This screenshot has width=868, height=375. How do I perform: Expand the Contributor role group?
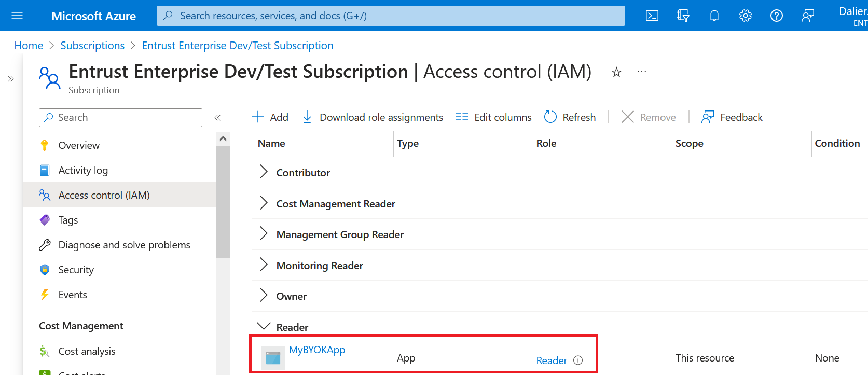click(x=264, y=172)
